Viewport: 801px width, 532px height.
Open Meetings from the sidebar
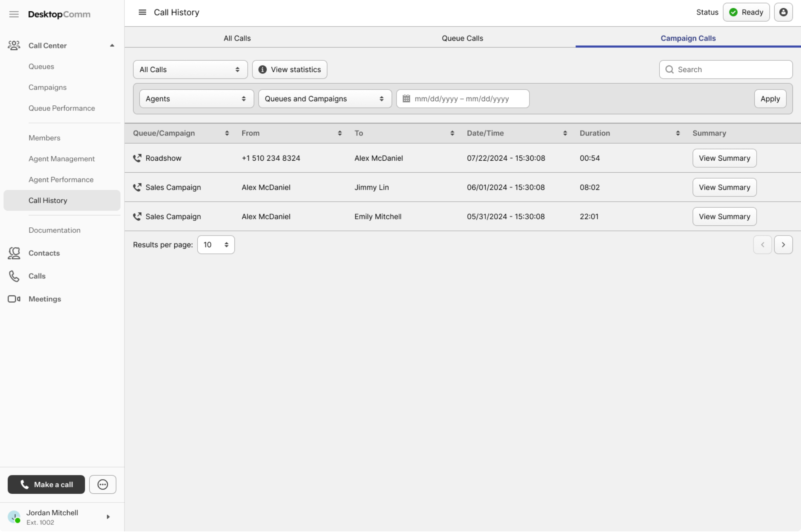(x=44, y=299)
